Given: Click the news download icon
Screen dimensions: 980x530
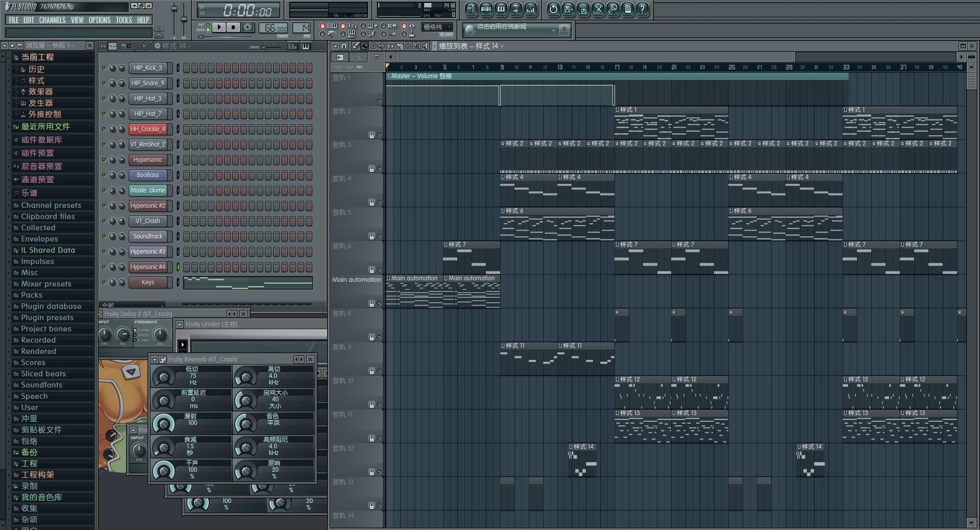Looking at the screenshot, I should pos(564,30).
